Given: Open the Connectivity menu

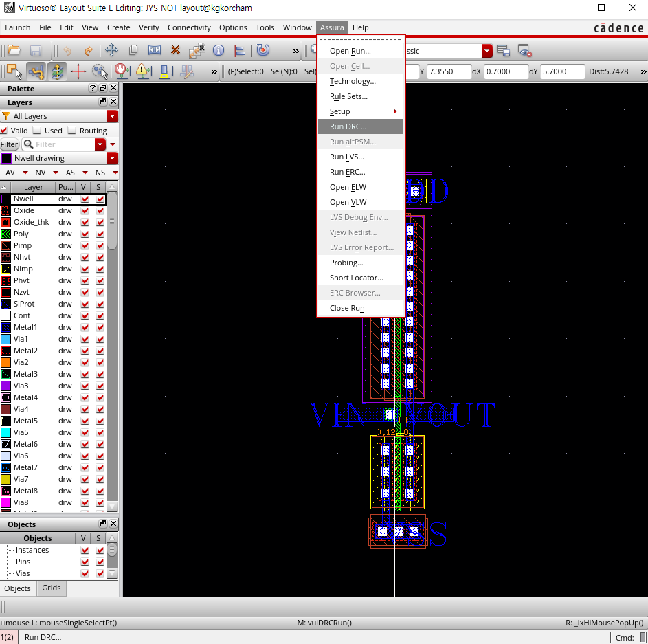Looking at the screenshot, I should [189, 27].
